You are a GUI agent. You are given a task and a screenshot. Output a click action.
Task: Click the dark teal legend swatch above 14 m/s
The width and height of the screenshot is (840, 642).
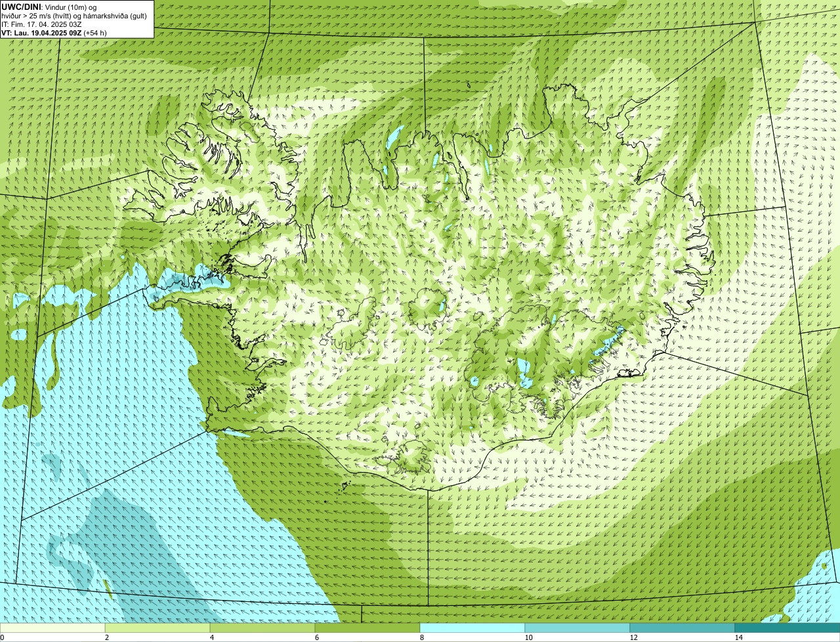pyautogui.click(x=787, y=628)
